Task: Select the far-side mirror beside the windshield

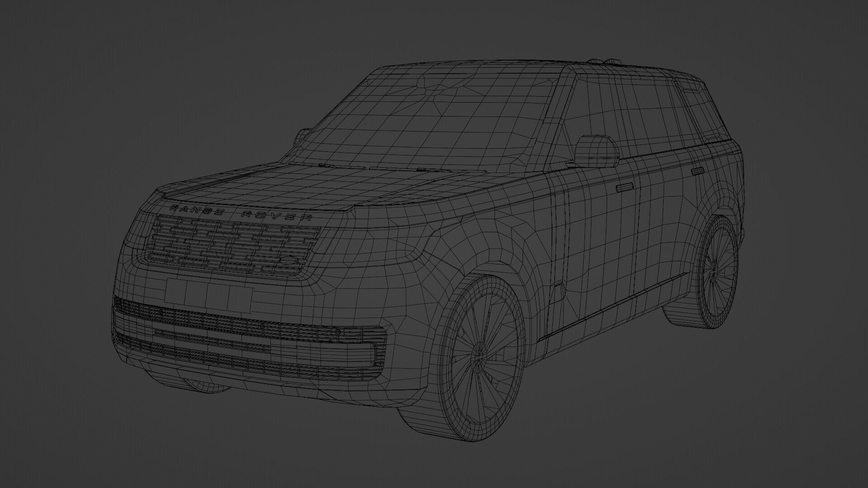Action: point(302,136)
